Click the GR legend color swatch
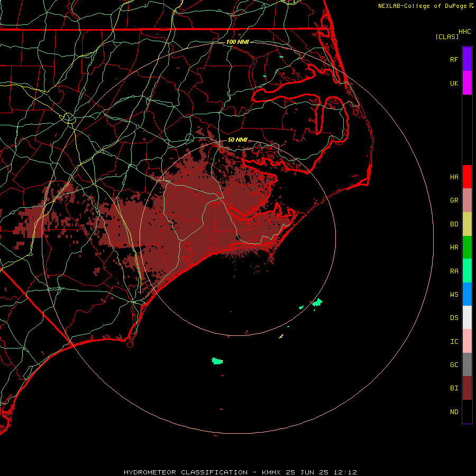476x476 pixels. pyautogui.click(x=467, y=200)
